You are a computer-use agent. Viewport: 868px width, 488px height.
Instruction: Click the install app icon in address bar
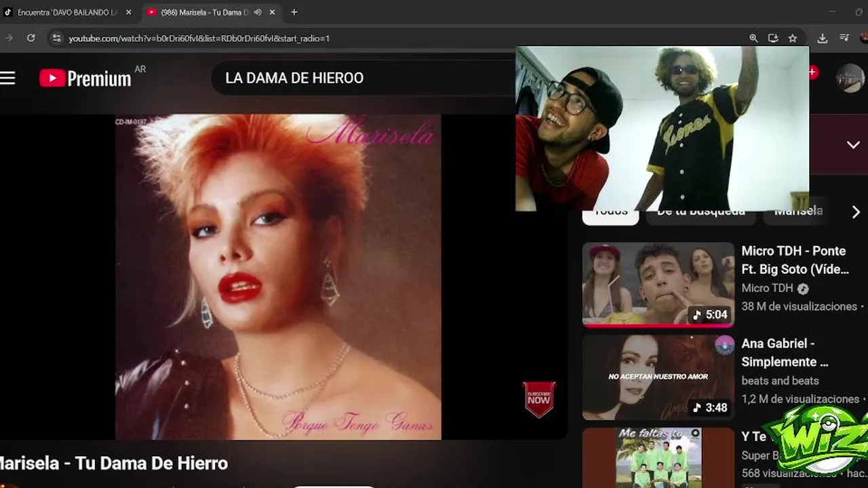pos(773,38)
